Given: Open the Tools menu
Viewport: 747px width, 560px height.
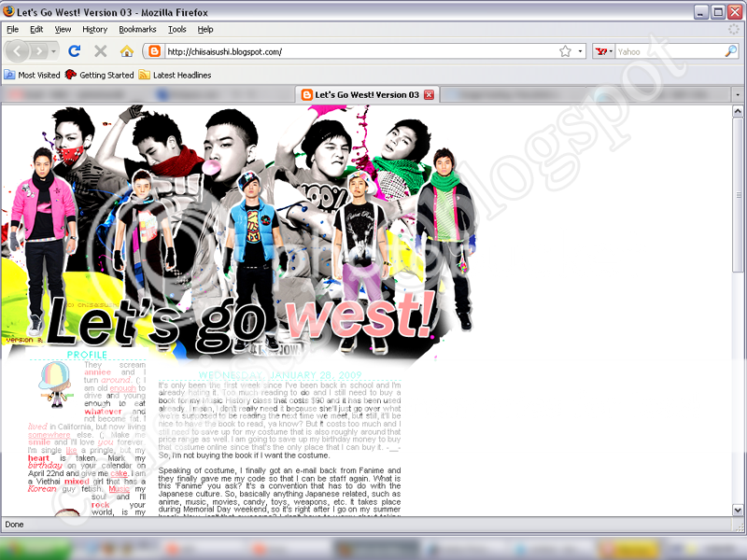Looking at the screenshot, I should click(x=176, y=30).
